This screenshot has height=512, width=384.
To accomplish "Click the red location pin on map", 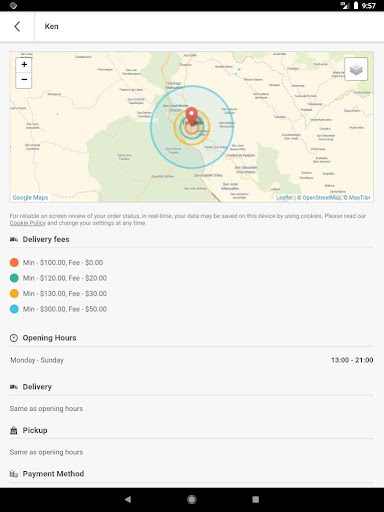I will (191, 116).
